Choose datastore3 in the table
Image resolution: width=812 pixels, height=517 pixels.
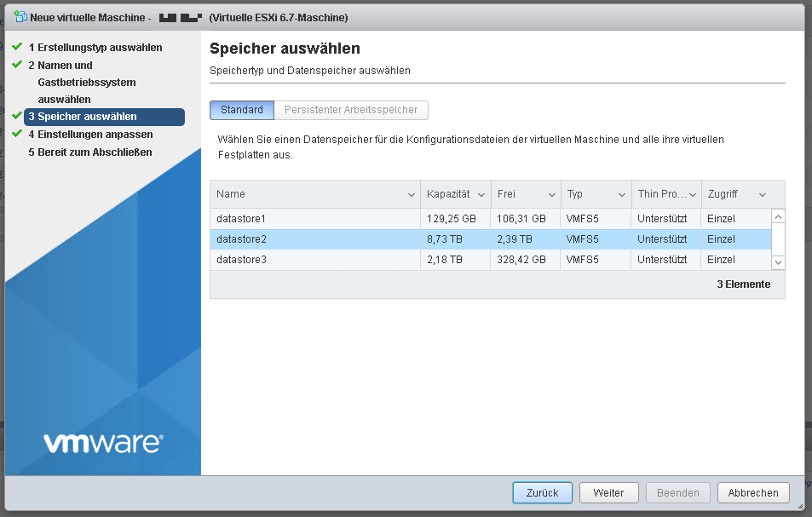[315, 260]
